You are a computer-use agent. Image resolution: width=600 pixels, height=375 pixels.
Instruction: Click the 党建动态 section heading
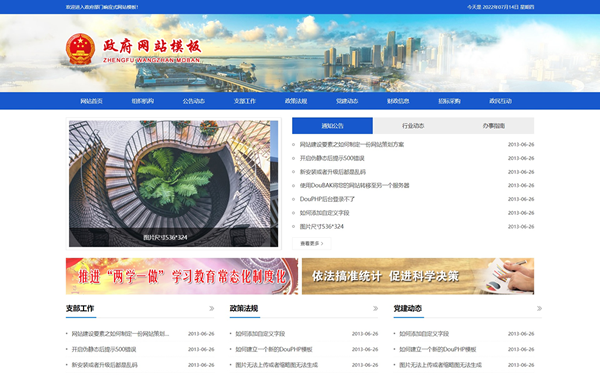(408, 308)
